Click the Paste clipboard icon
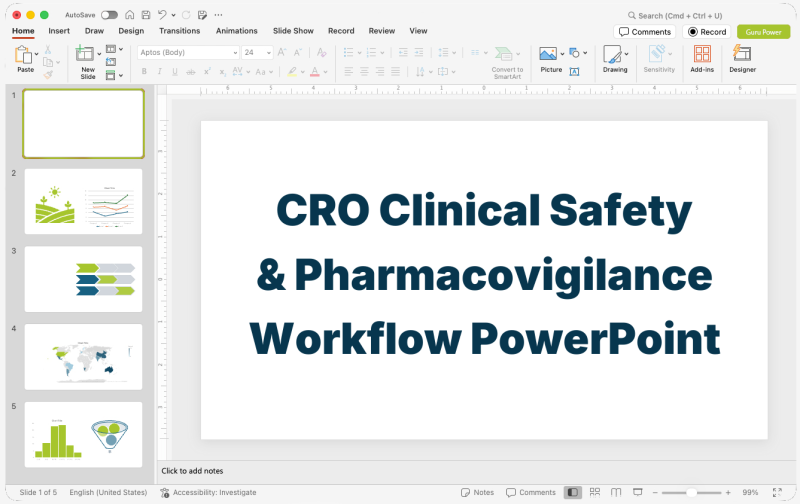 (x=23, y=54)
